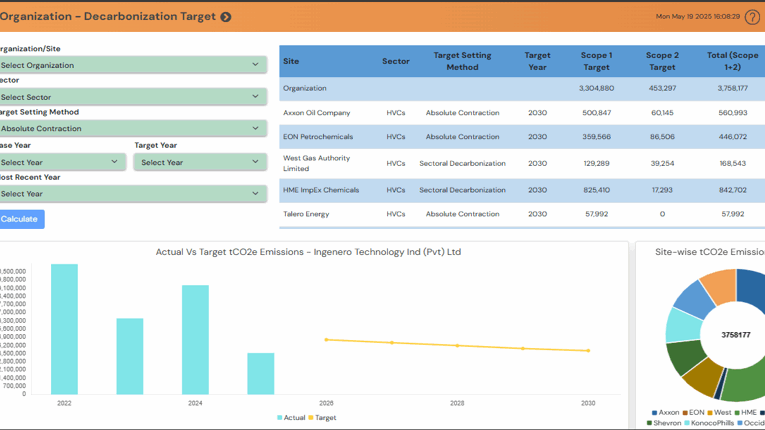Click the 2022 Actual emissions bar
This screenshot has height=430, width=765.
tap(64, 330)
